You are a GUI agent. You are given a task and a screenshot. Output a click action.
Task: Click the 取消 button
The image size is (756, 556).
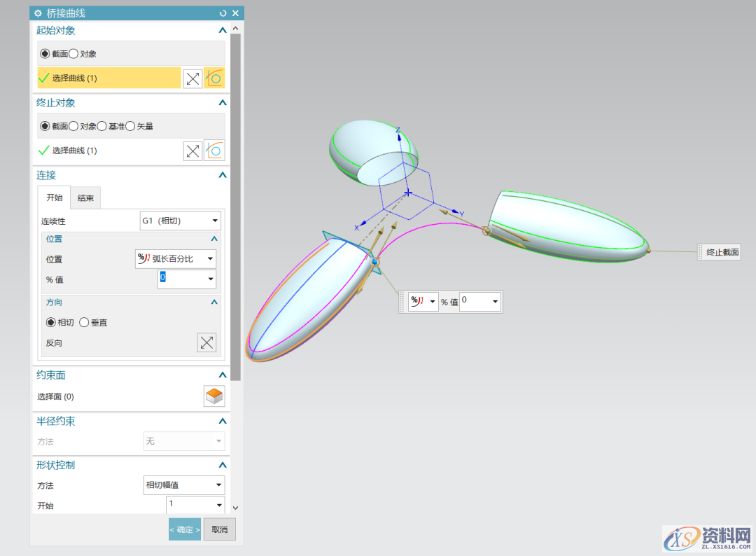[x=220, y=529]
